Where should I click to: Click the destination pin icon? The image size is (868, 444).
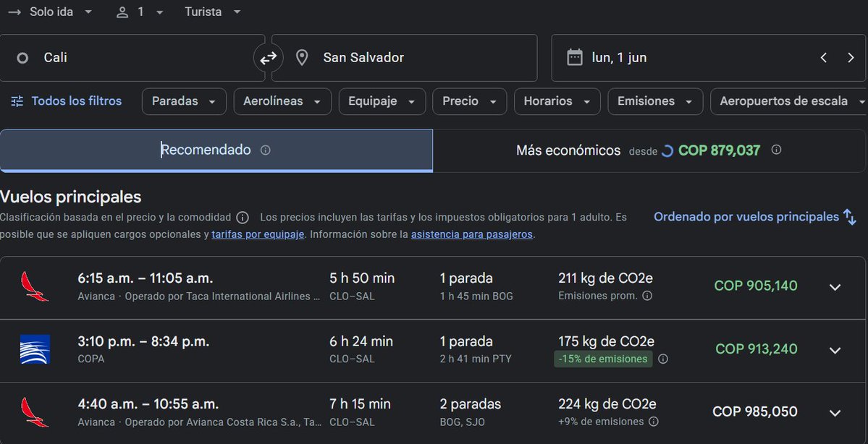(302, 58)
